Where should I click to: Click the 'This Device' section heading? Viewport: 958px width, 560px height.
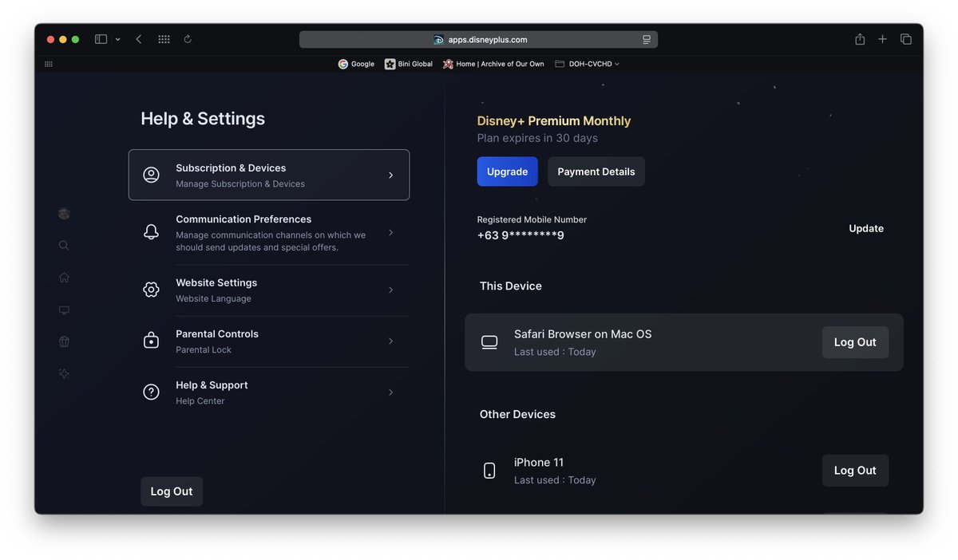(511, 286)
